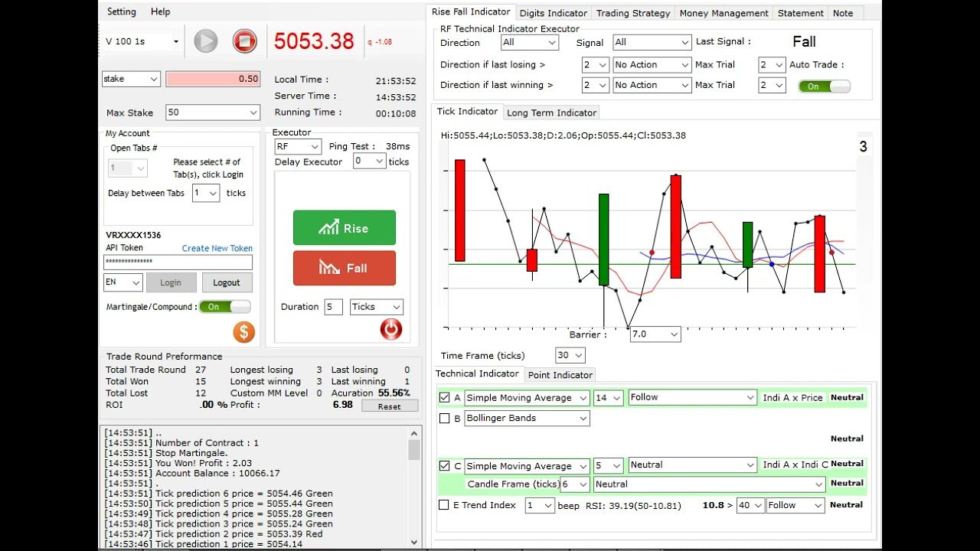Click the Duration value field
Screen dimensions: 980x551
tap(333, 307)
